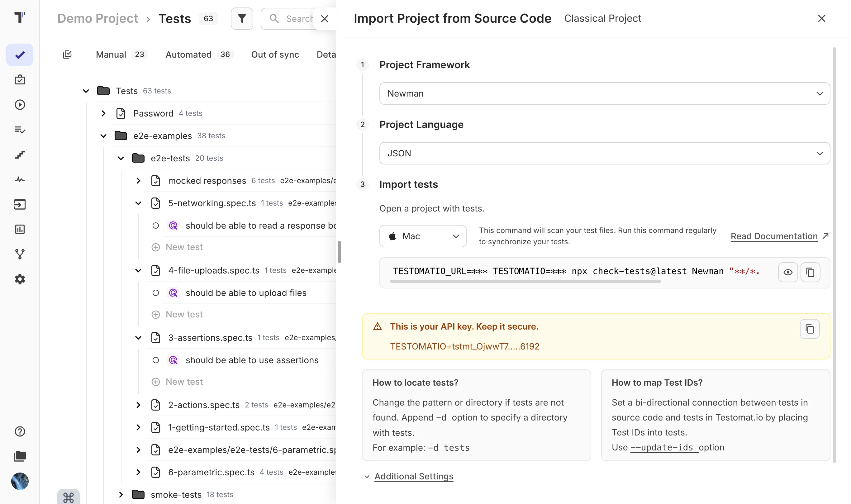Collapse 5-networking.spec.ts suite
Screen dimensions: 851x504
[138, 203]
